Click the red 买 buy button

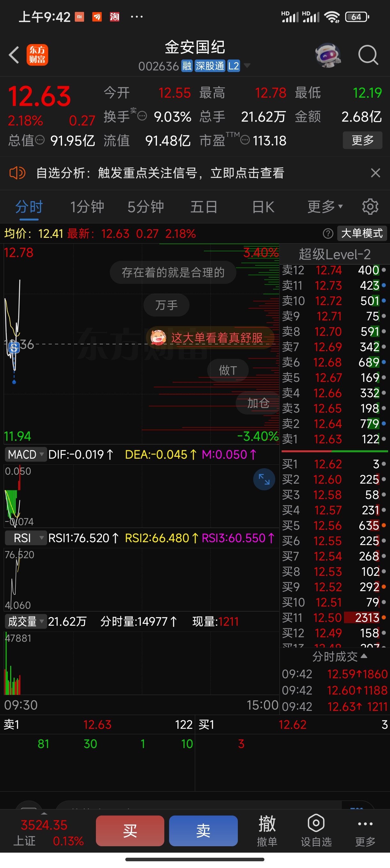(x=130, y=831)
